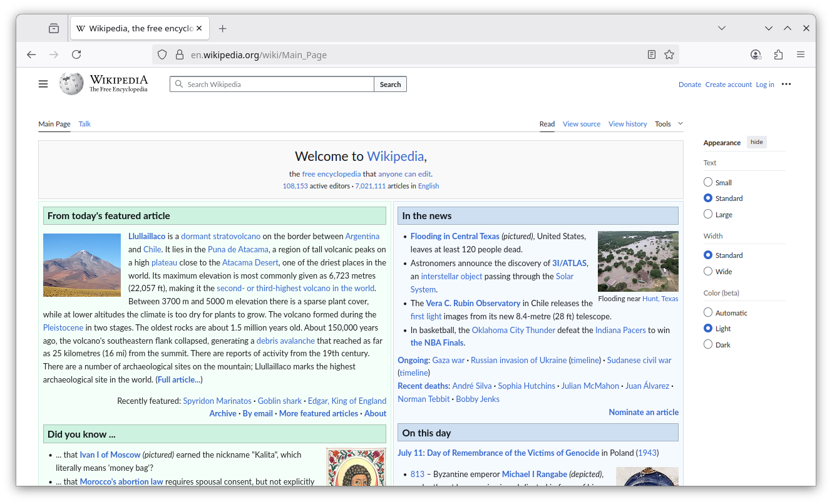Select the Read tab
This screenshot has width=832, height=504.
coord(547,124)
